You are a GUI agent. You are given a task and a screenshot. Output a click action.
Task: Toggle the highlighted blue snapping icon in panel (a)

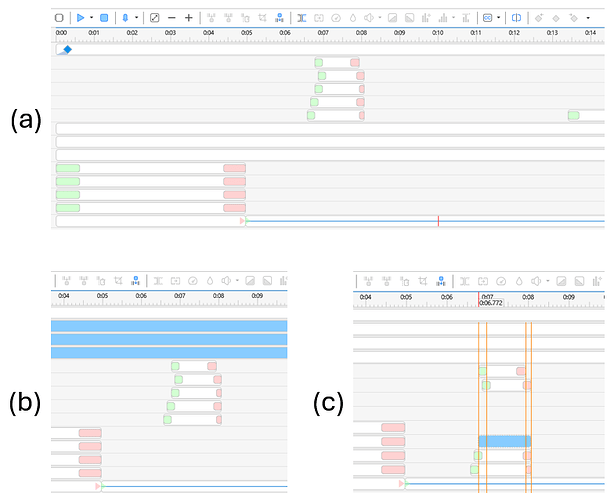279,18
